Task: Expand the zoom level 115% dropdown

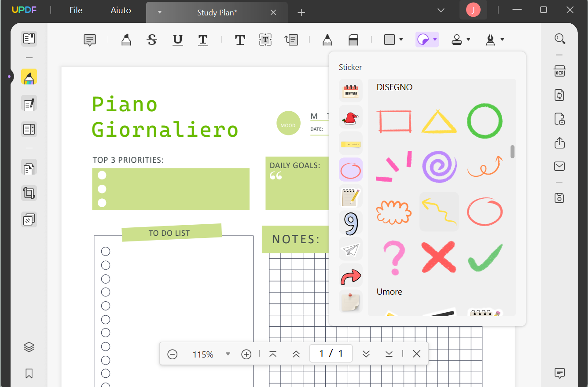Action: (228, 354)
